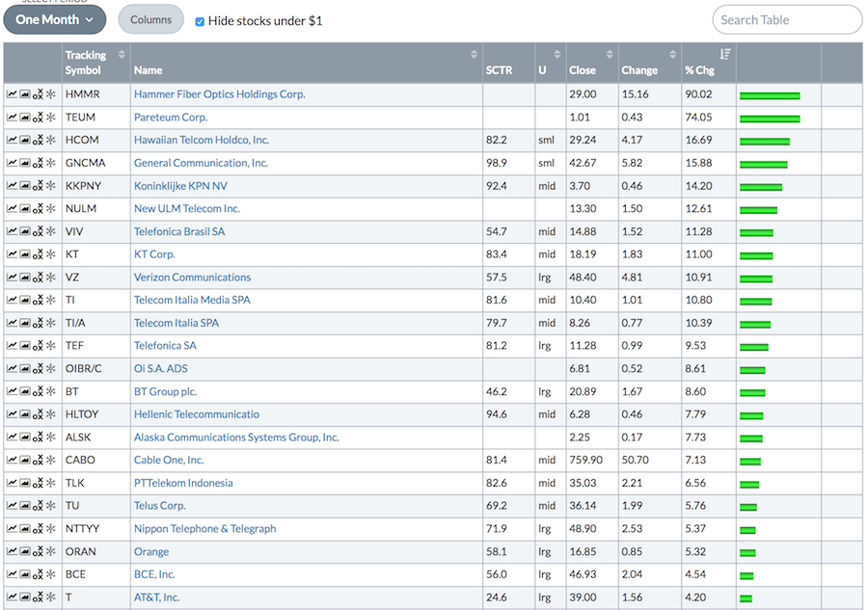Viewport: 868px width, 610px height.
Task: Uncheck the Hide stocks under $1 checkbox
Action: (x=200, y=21)
